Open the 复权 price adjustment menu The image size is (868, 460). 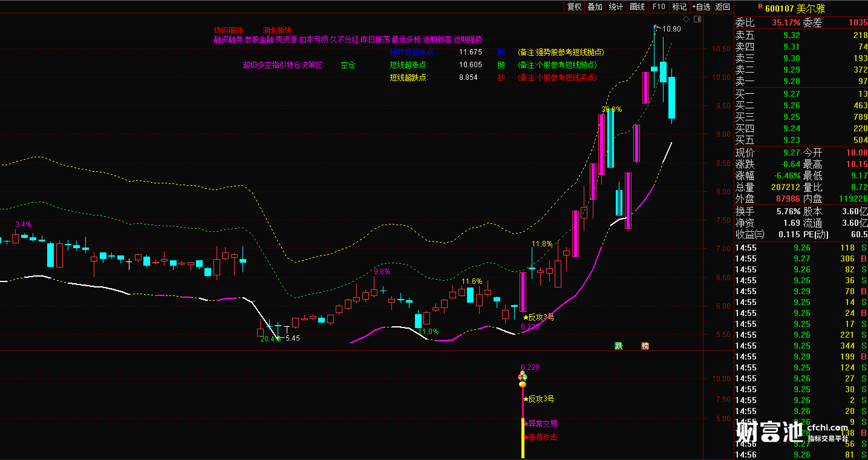click(574, 7)
